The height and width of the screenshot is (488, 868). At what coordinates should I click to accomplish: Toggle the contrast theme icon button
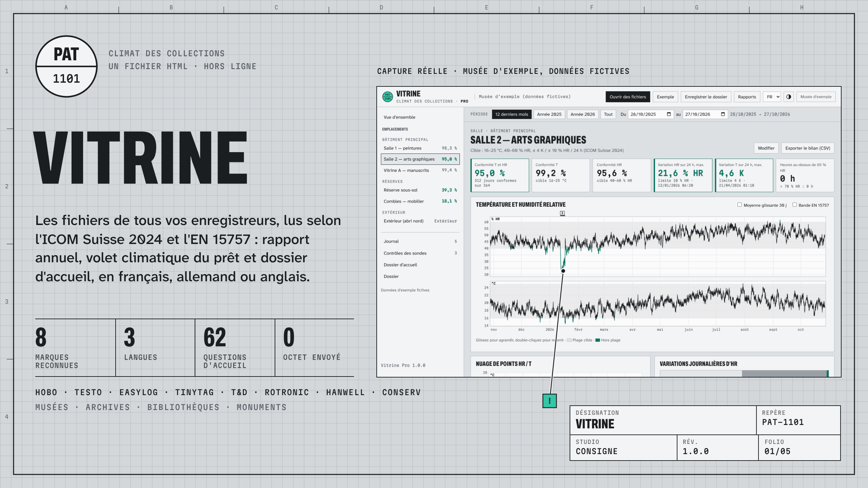click(789, 97)
